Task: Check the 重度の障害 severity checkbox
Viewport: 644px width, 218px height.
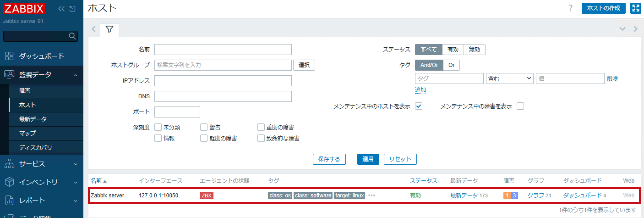Action: 261,127
